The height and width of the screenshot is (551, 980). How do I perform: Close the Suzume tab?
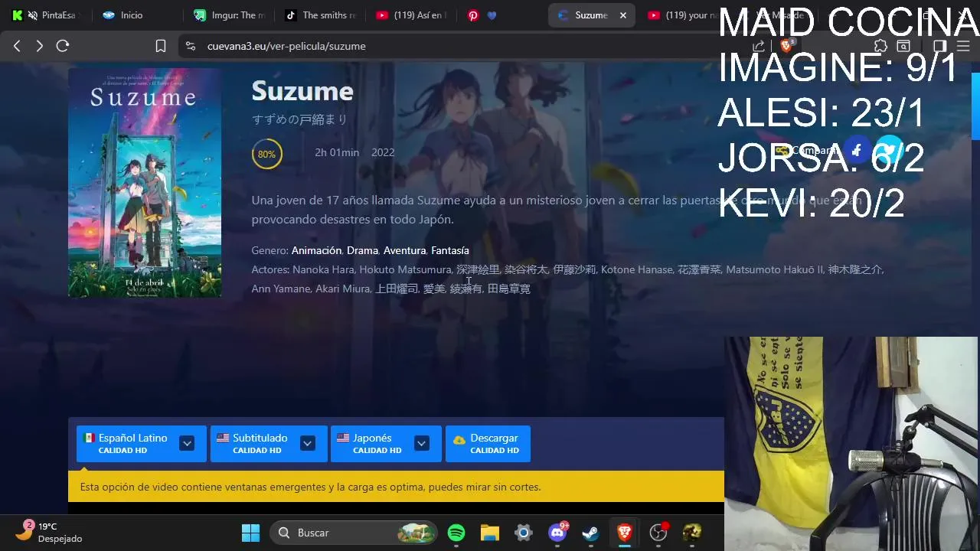click(x=623, y=15)
